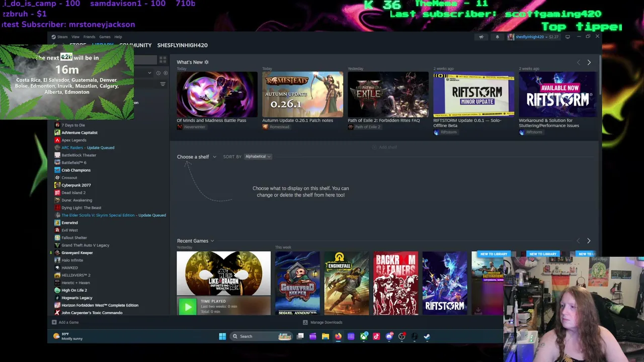
Task: Click Add a Game
Action: click(65, 322)
